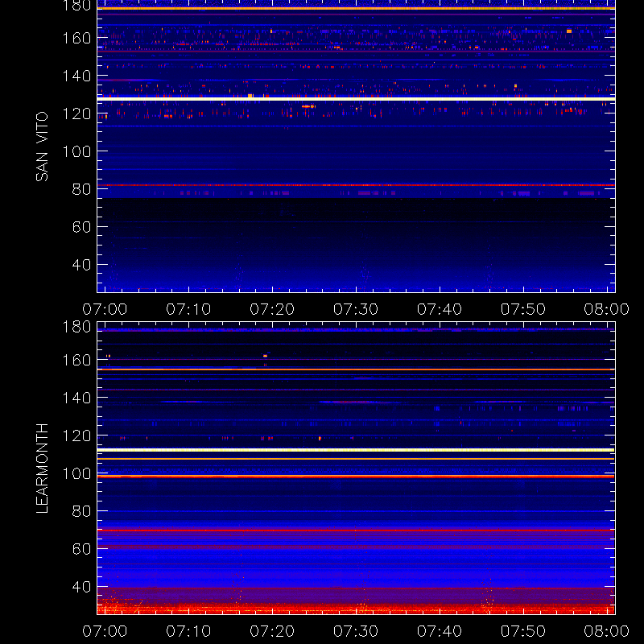The width and height of the screenshot is (644, 644).
Task: Click 07:00 under the Learmonth plot
Action: tap(105, 631)
